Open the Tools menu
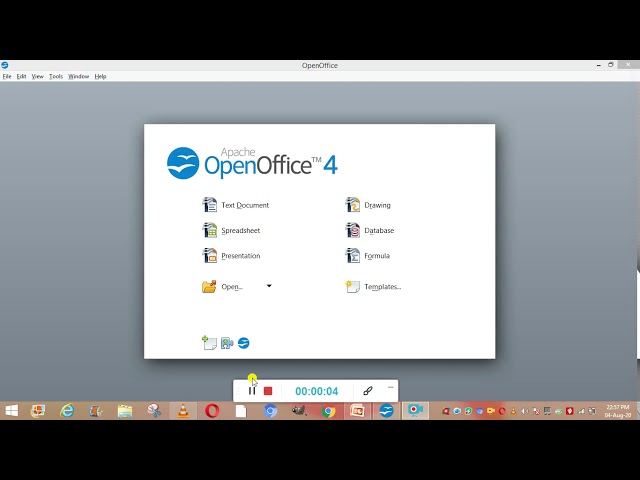Viewport: 640px width, 480px height. (x=56, y=76)
